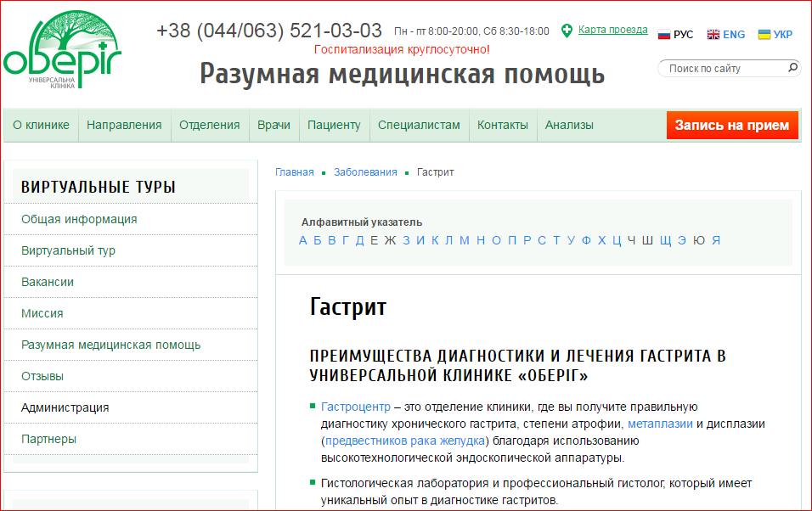Open the Направления menu item
The width and height of the screenshot is (812, 511).
(124, 126)
